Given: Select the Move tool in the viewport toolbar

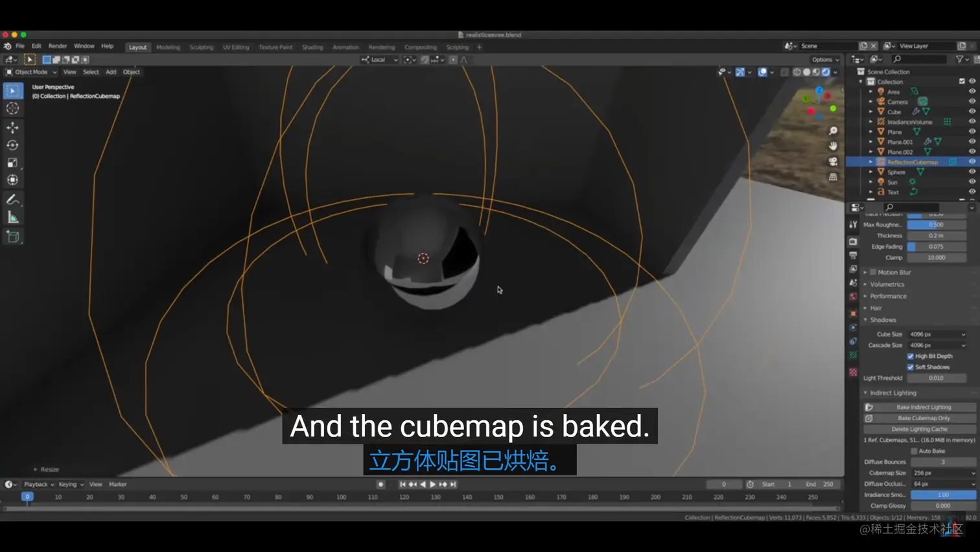Looking at the screenshot, I should [x=13, y=128].
